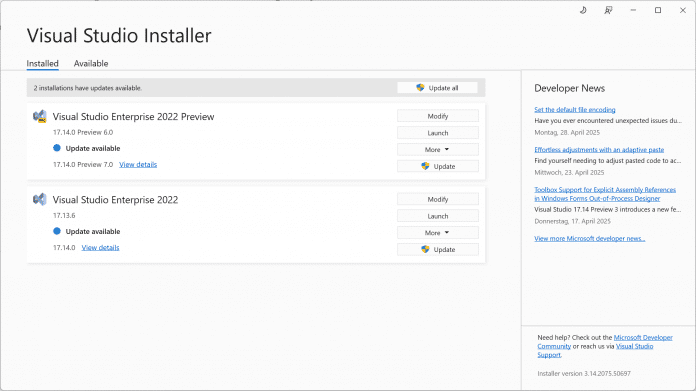The width and height of the screenshot is (696, 391).
Task: Update Visual Studio Enterprise 2022 Preview
Action: [x=438, y=166]
